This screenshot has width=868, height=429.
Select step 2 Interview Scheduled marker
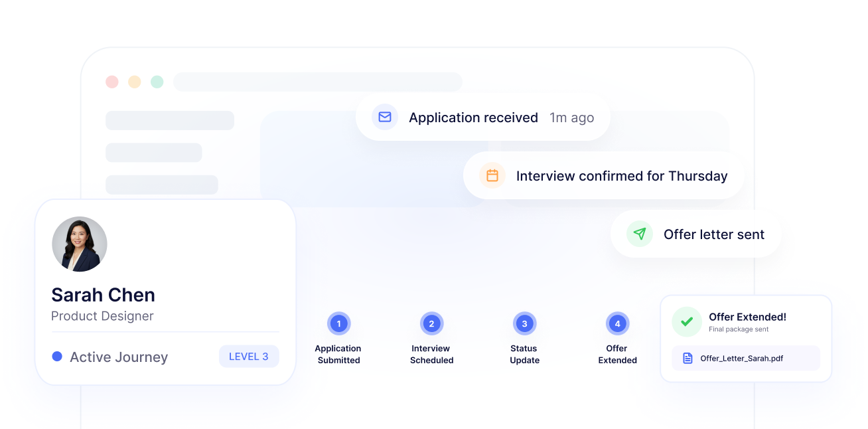(x=431, y=324)
